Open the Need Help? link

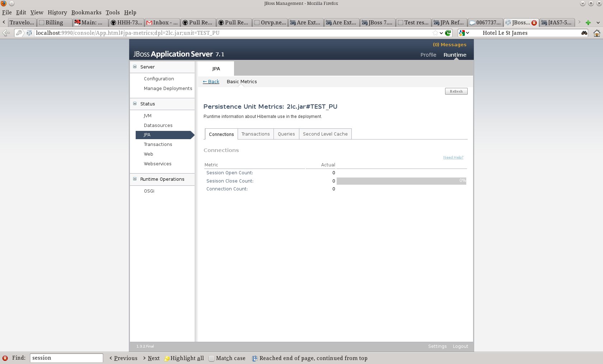pyautogui.click(x=453, y=157)
